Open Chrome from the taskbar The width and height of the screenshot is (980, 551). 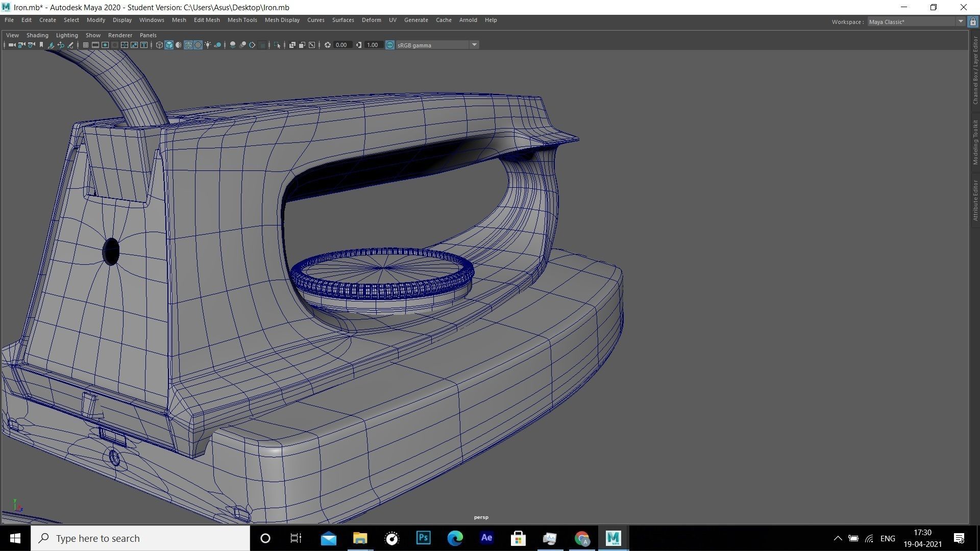pyautogui.click(x=582, y=538)
